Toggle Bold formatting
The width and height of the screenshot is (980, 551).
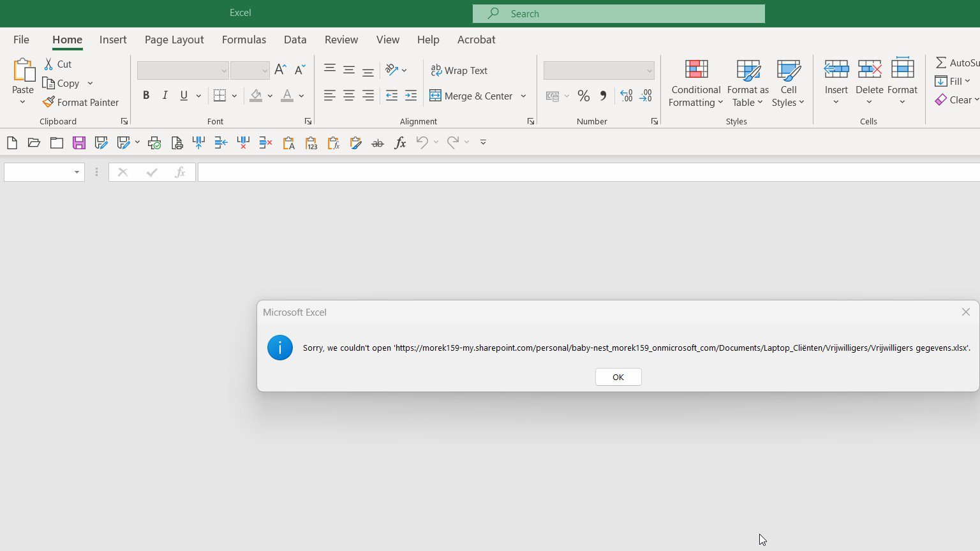(x=146, y=96)
